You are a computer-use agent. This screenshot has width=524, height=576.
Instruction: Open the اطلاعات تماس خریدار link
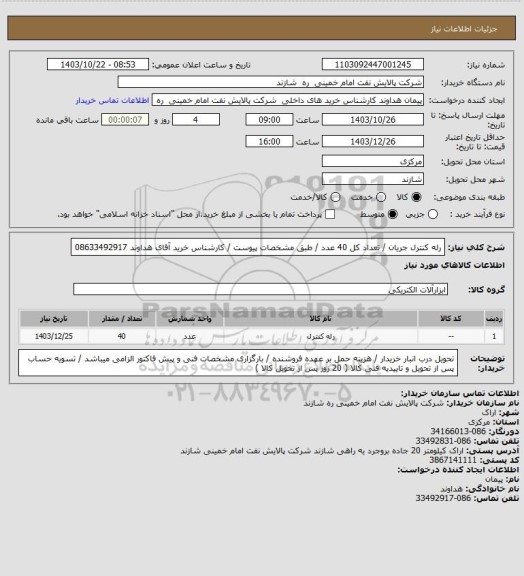click(112, 101)
